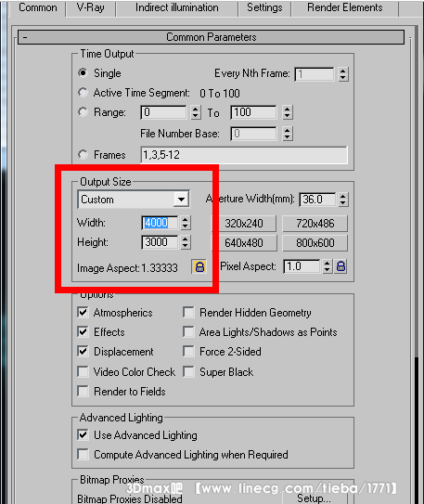Enable Render to Fields

coord(83,392)
